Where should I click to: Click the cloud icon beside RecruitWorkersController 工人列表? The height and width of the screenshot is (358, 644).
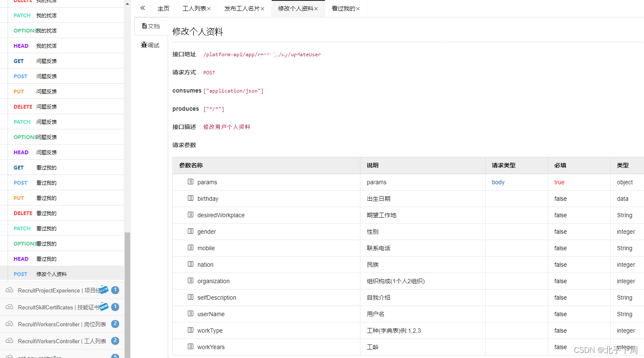coord(9,341)
